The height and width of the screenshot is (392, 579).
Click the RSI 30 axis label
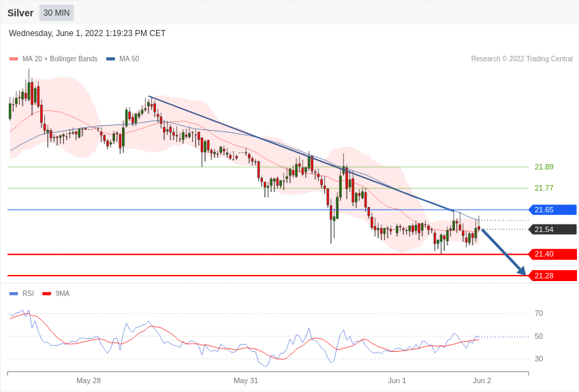point(539,359)
